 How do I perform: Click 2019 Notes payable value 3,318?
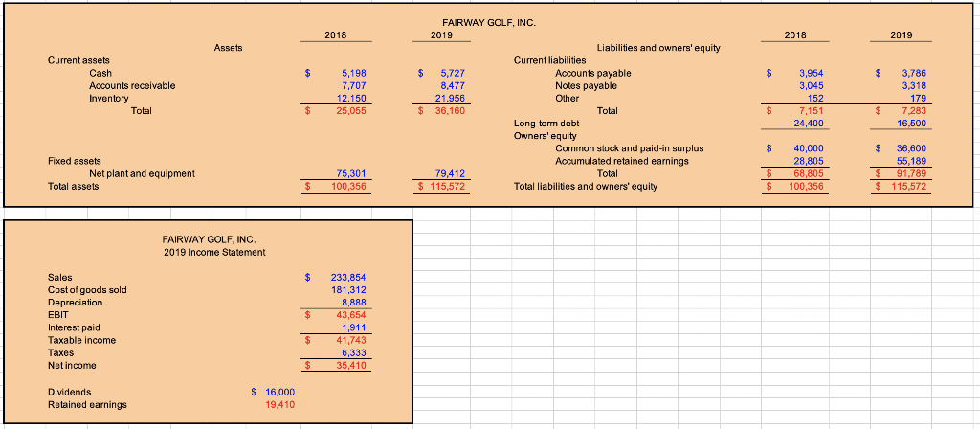coord(914,85)
